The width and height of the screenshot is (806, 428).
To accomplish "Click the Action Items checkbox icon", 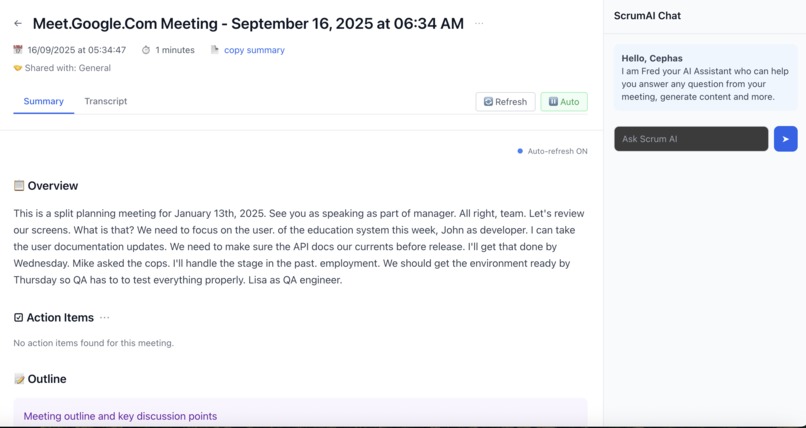I will (x=19, y=318).
